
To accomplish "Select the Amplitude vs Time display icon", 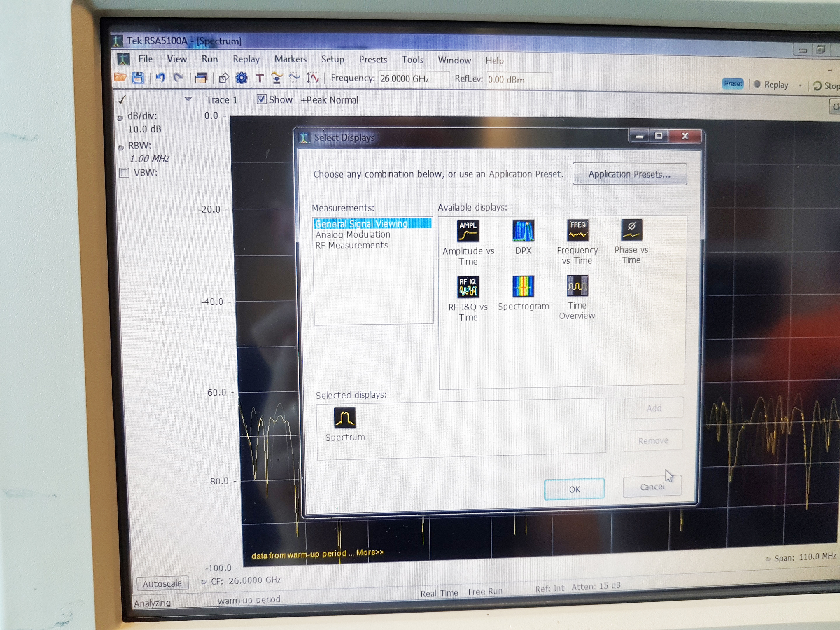I will point(468,230).
